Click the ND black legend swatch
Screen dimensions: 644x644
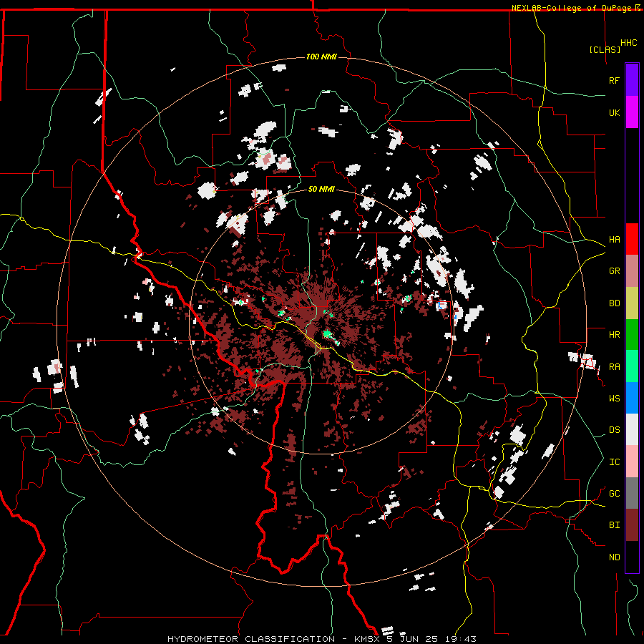click(632, 557)
